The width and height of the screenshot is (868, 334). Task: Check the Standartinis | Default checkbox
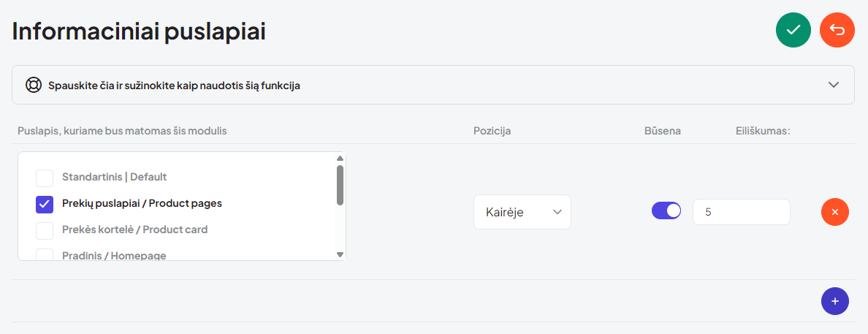pos(45,178)
